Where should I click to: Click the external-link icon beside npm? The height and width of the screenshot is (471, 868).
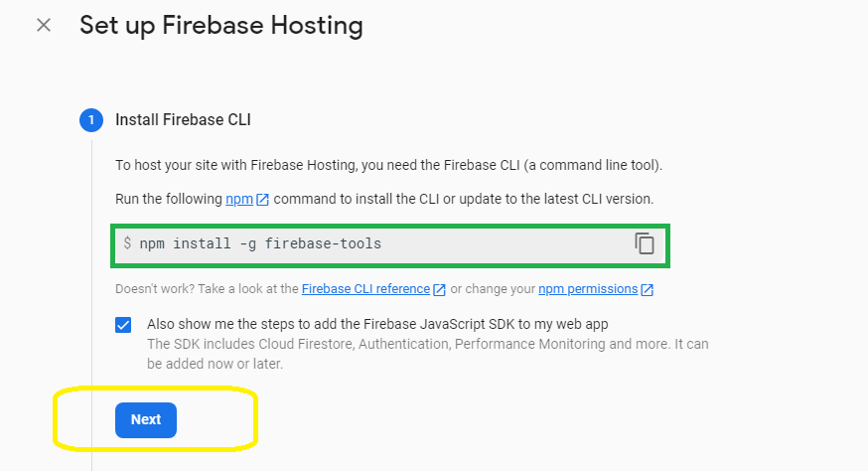[262, 200]
